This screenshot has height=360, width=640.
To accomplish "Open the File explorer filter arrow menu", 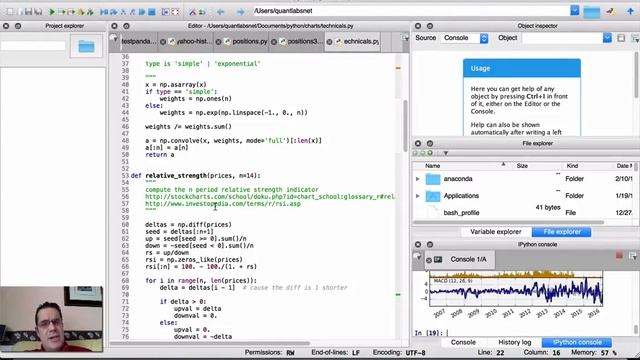I will coord(446,153).
